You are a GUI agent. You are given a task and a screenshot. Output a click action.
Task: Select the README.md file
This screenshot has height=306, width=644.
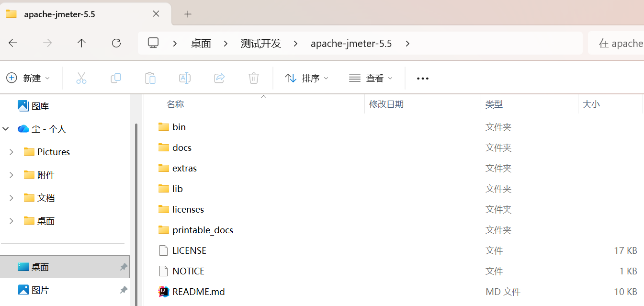(199, 292)
